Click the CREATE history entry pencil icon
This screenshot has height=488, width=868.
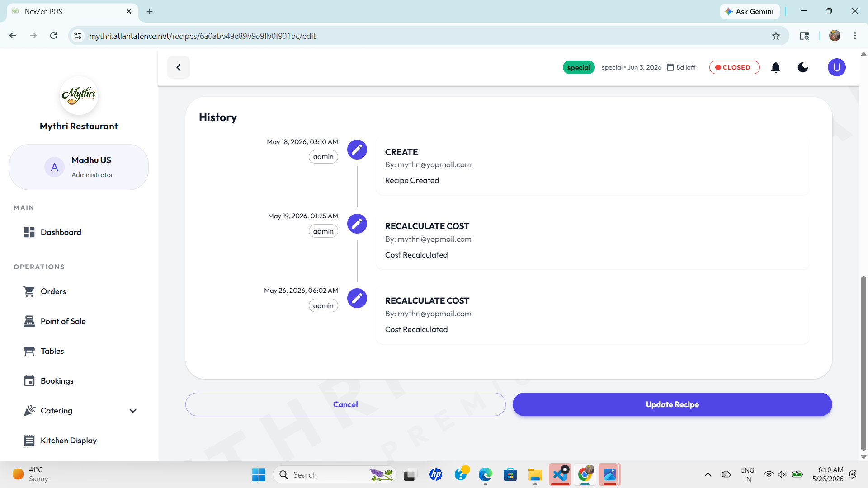click(x=357, y=150)
